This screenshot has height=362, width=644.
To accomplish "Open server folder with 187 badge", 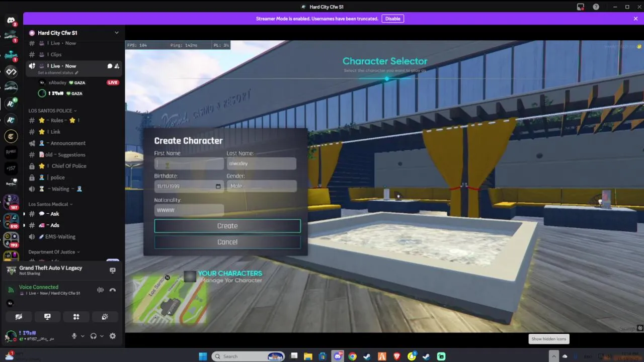I will click(x=11, y=202).
